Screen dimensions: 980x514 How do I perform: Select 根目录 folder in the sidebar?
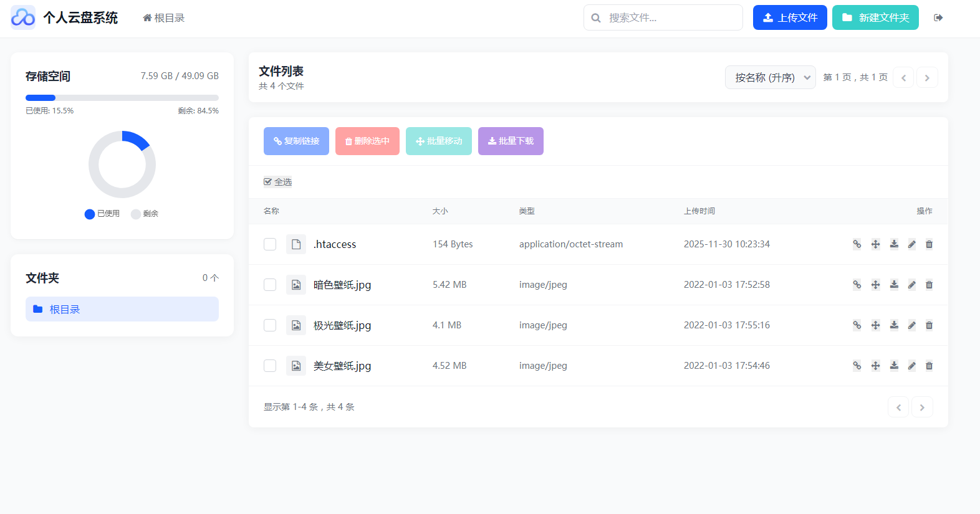122,309
